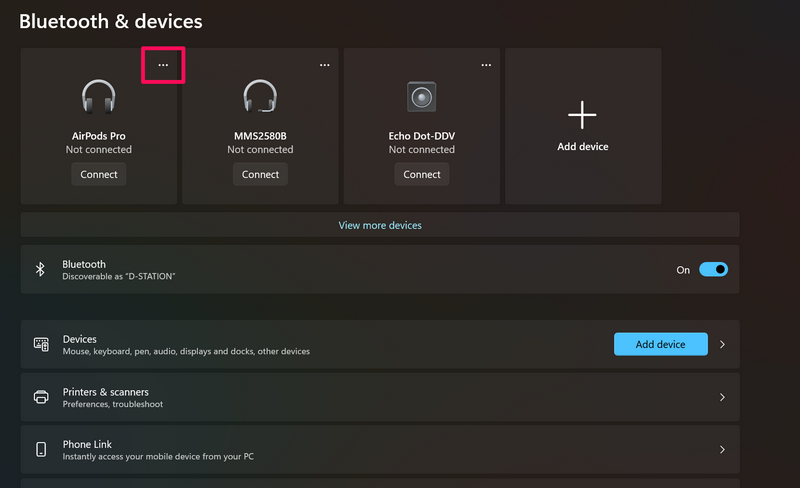Click the Printers & scanners printer icon

(41, 397)
